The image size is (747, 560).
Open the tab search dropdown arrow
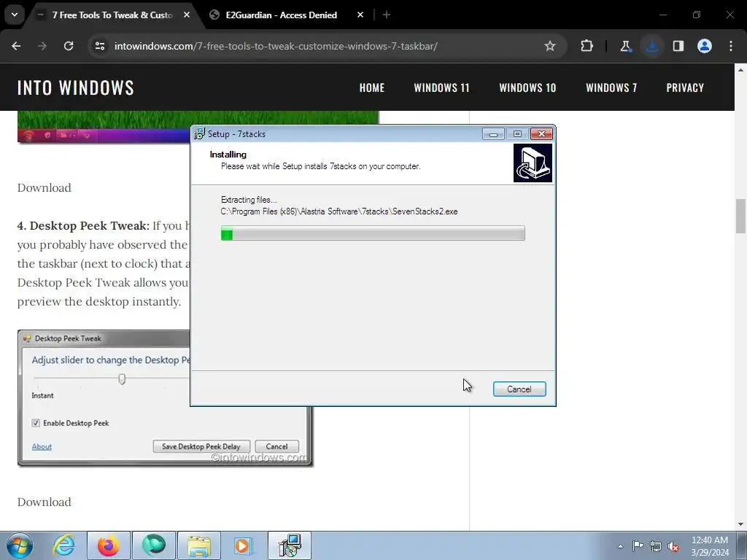tap(15, 15)
